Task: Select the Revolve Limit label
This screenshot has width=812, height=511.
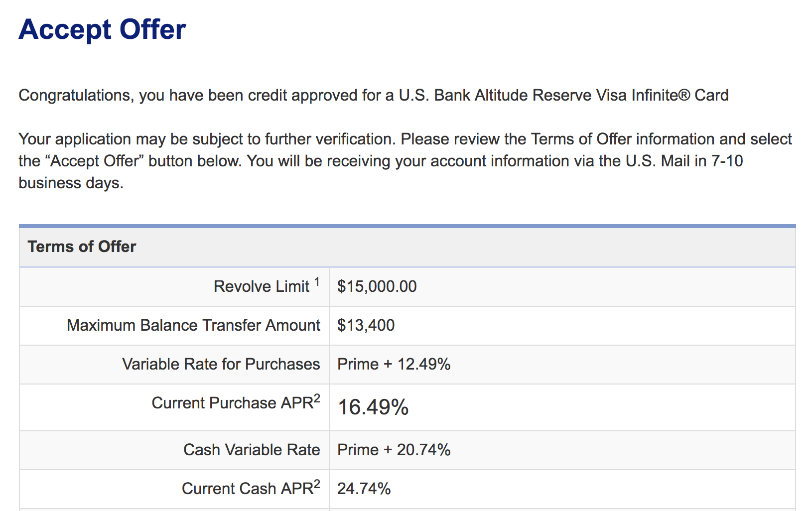Action: point(262,286)
